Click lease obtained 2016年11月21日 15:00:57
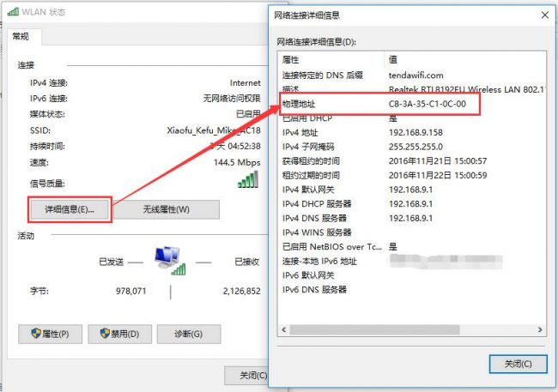This screenshot has width=558, height=392. (438, 161)
